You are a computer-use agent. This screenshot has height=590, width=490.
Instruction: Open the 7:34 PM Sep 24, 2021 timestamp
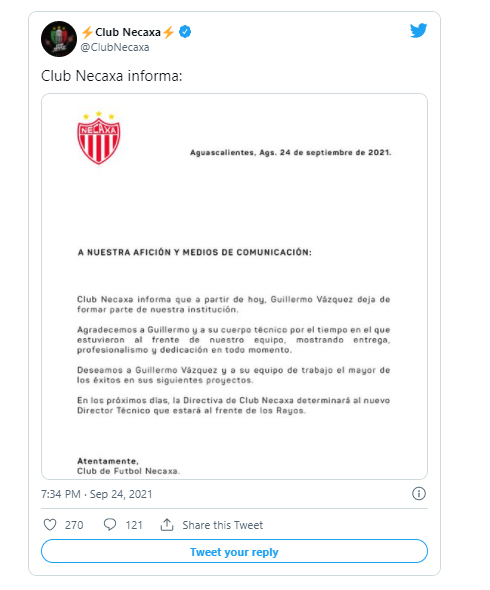(x=97, y=494)
